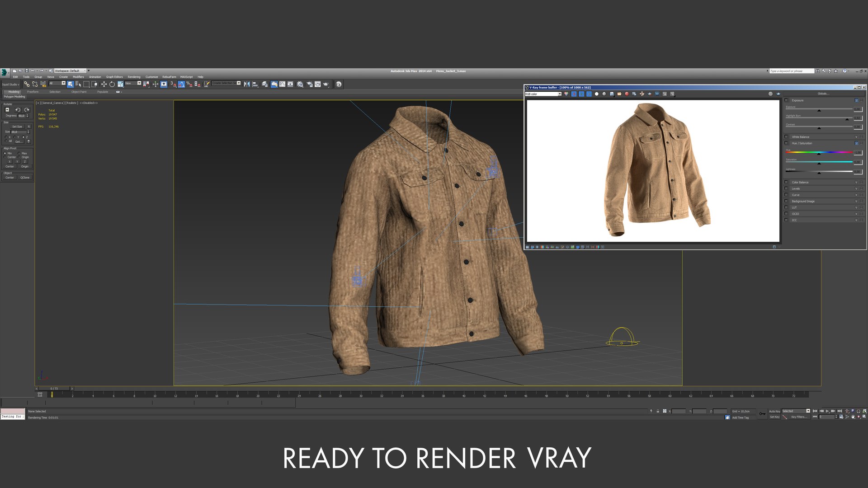Click the Render Production teapot icon
Image resolution: width=868 pixels, height=488 pixels.
pos(326,84)
